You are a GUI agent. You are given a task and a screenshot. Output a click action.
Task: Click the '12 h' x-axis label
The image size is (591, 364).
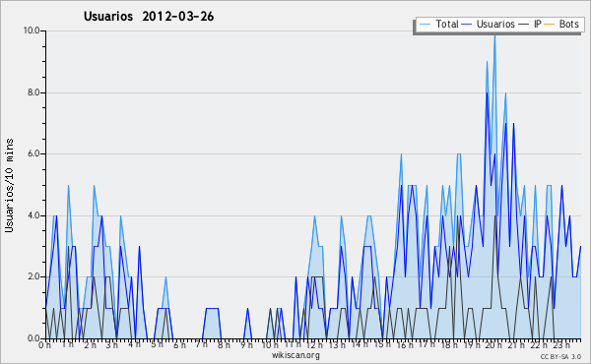[x=314, y=345]
